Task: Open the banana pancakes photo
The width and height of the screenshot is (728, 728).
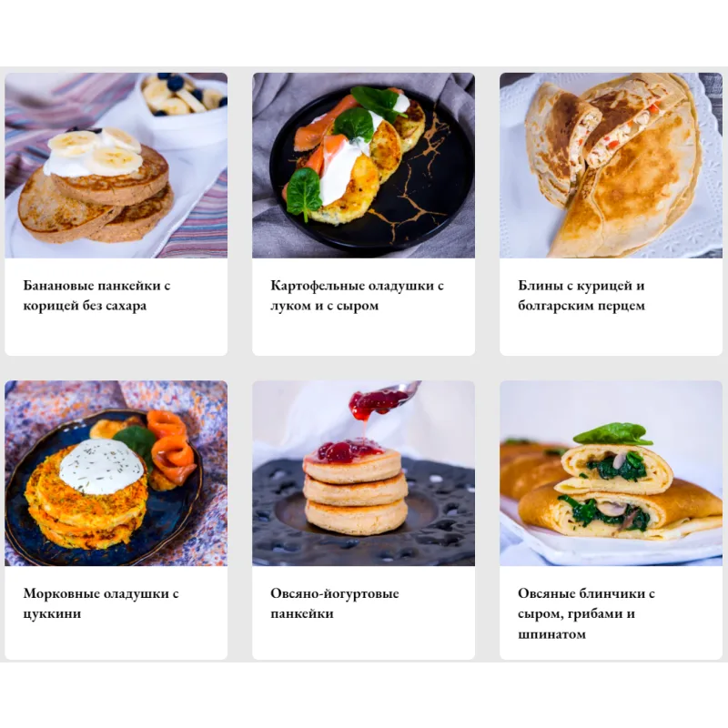Action: (x=116, y=166)
